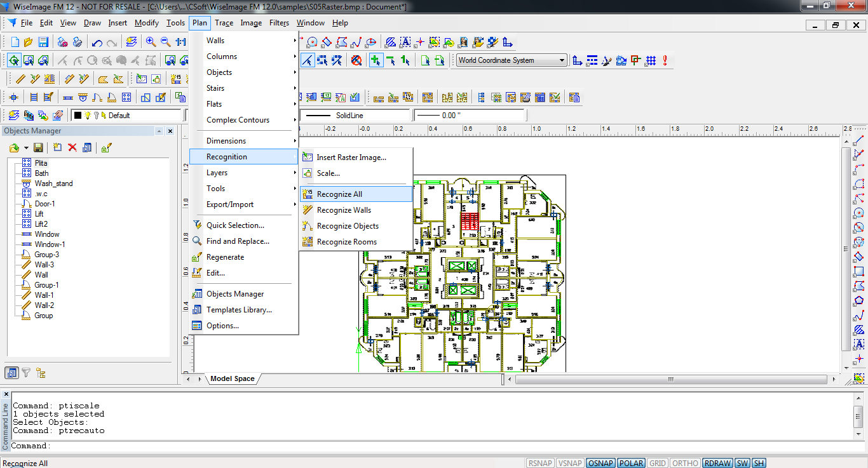Click the Undo arrow in toolbar

pos(97,43)
